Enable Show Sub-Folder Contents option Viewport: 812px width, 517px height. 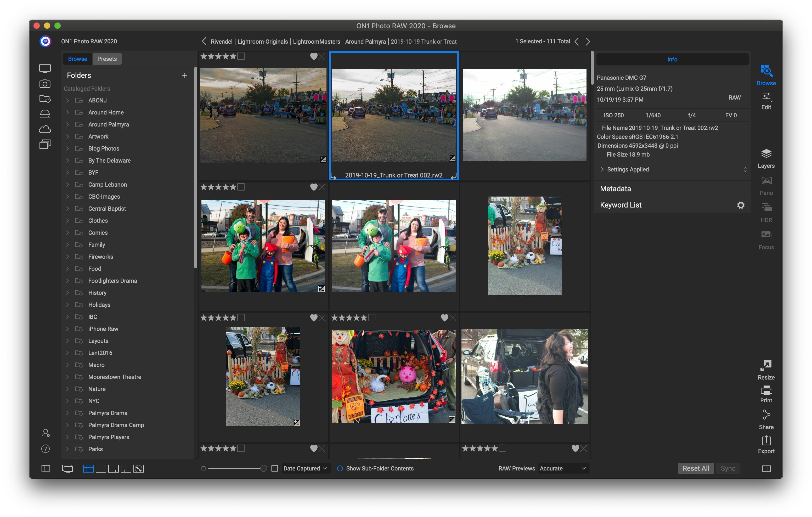[340, 468]
